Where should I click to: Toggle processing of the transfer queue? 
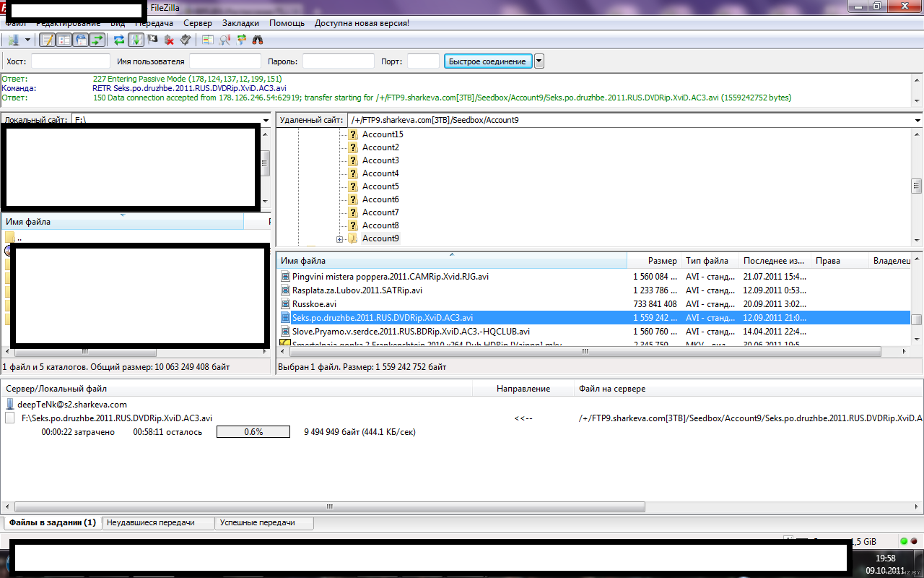[x=136, y=40]
